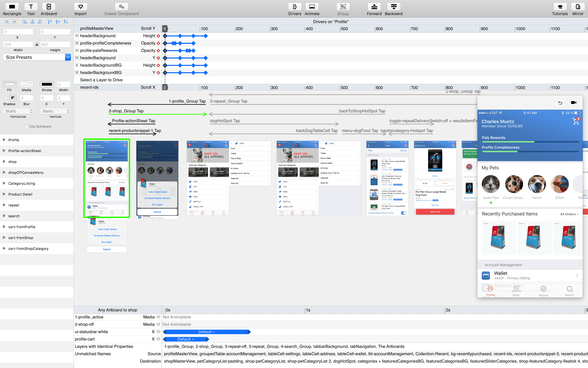Click the record video icon in the preview
Screen dimensions: 588x368
point(574,103)
